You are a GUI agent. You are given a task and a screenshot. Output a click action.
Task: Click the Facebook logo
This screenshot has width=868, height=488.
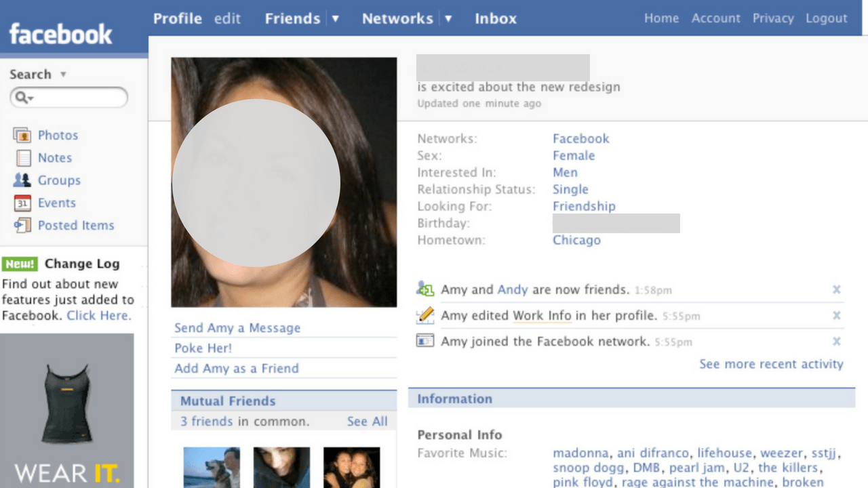(60, 34)
